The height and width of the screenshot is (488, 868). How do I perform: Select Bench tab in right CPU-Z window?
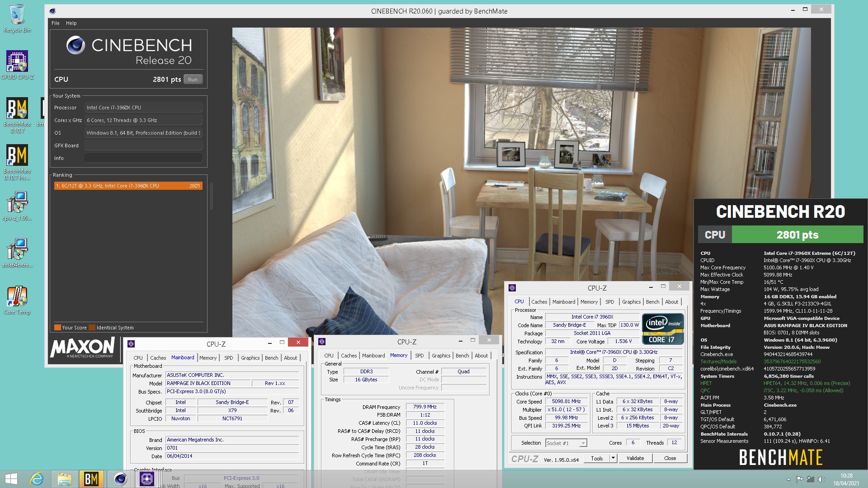[x=652, y=302]
